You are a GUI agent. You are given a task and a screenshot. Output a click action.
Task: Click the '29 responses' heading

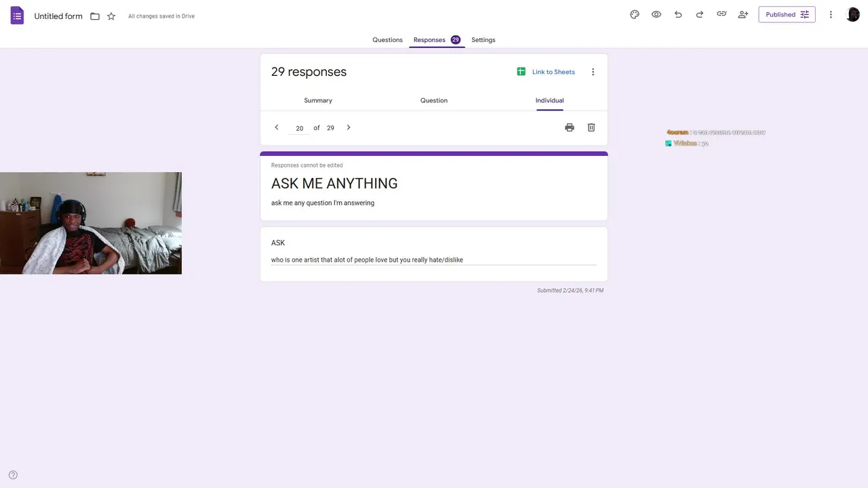[x=309, y=72]
